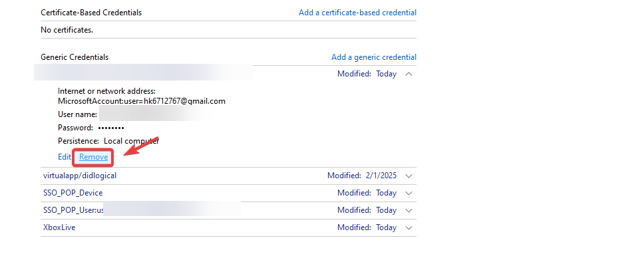Expand the virtualapp/didlogical chevron arrow

408,176
